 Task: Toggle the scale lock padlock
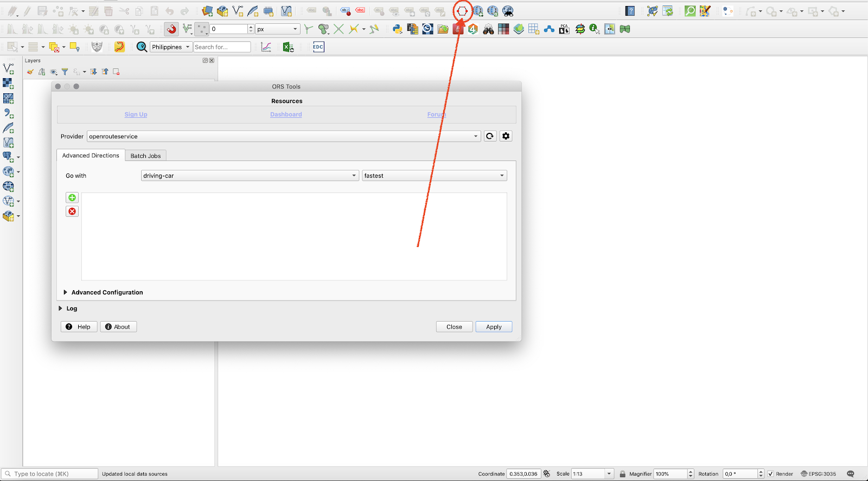622,474
